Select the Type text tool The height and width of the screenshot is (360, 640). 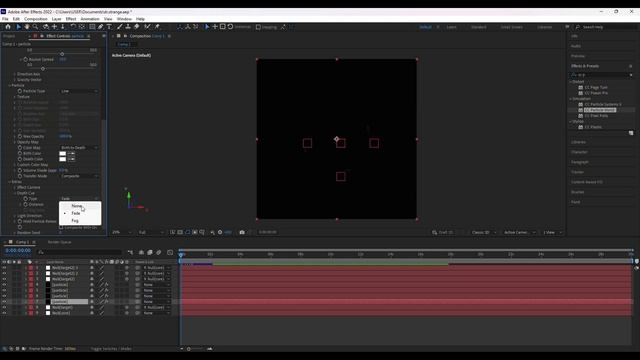coord(109,27)
